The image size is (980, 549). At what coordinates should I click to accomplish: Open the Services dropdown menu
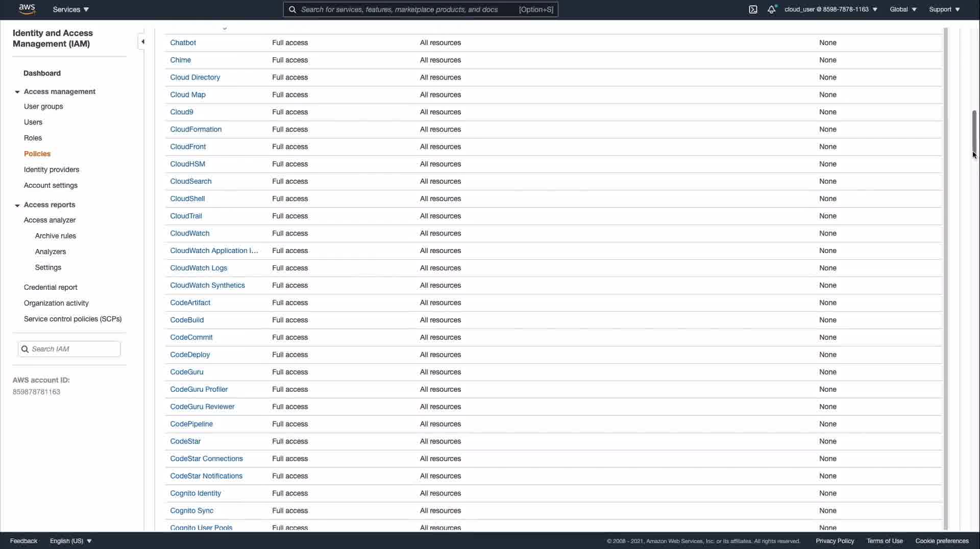pos(71,9)
